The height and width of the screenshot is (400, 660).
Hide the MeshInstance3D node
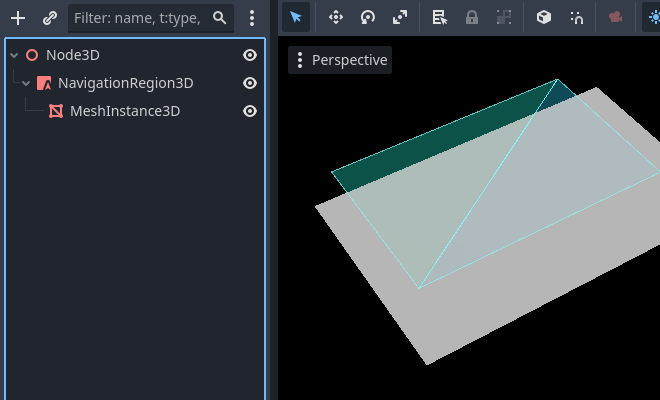(x=250, y=112)
